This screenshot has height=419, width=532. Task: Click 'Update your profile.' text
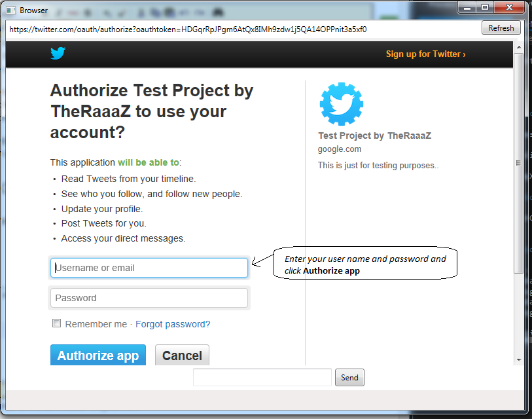pyautogui.click(x=102, y=209)
